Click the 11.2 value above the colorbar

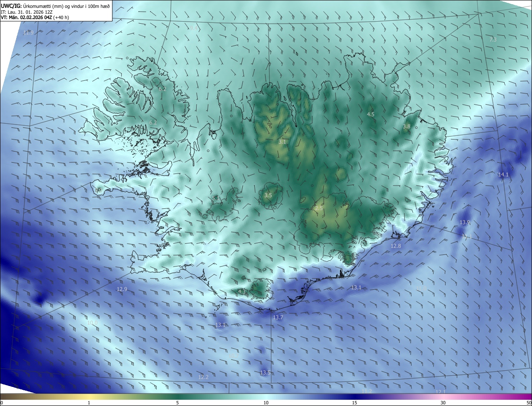click(367, 391)
